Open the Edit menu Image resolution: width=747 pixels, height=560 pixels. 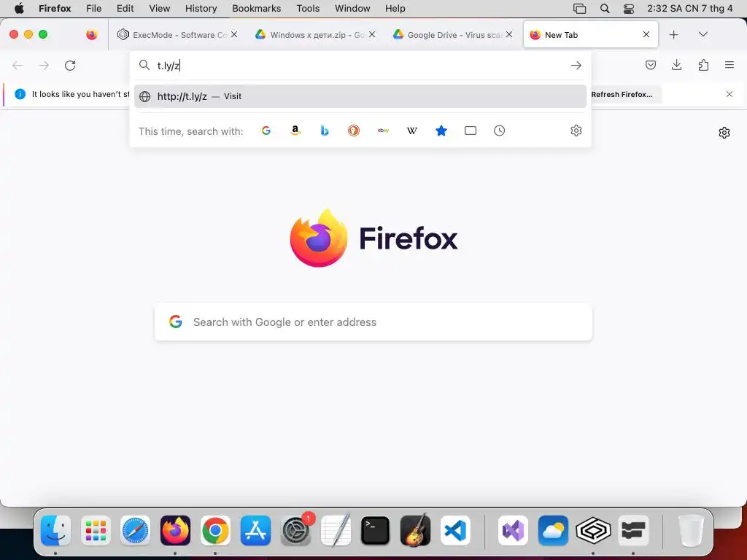(125, 9)
